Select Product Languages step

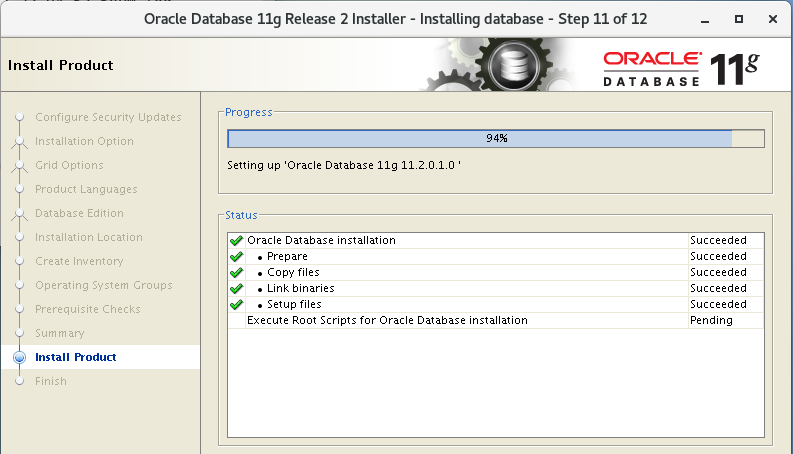pyautogui.click(x=86, y=190)
